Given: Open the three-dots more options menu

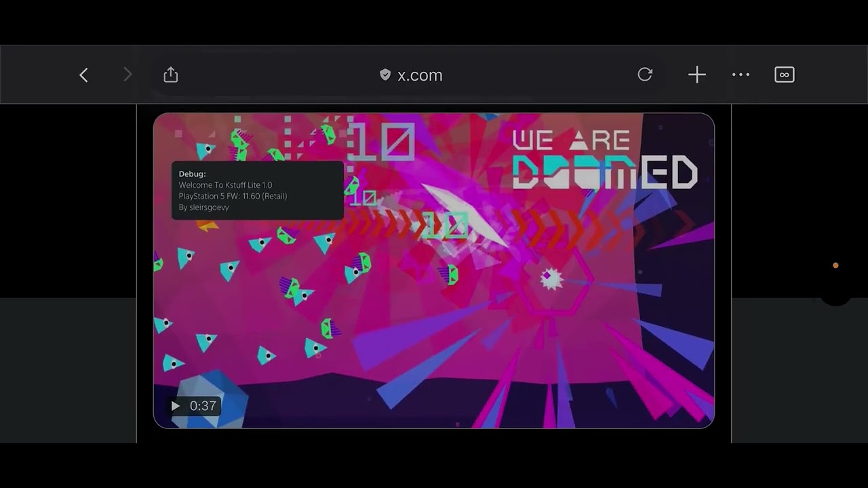Looking at the screenshot, I should (x=741, y=75).
